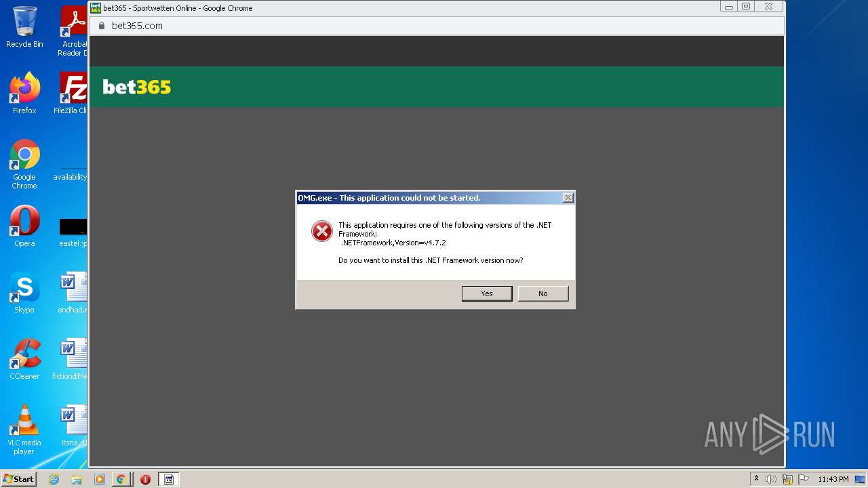The width and height of the screenshot is (868, 488).
Task: Click the Show desktop button
Action: click(861, 479)
